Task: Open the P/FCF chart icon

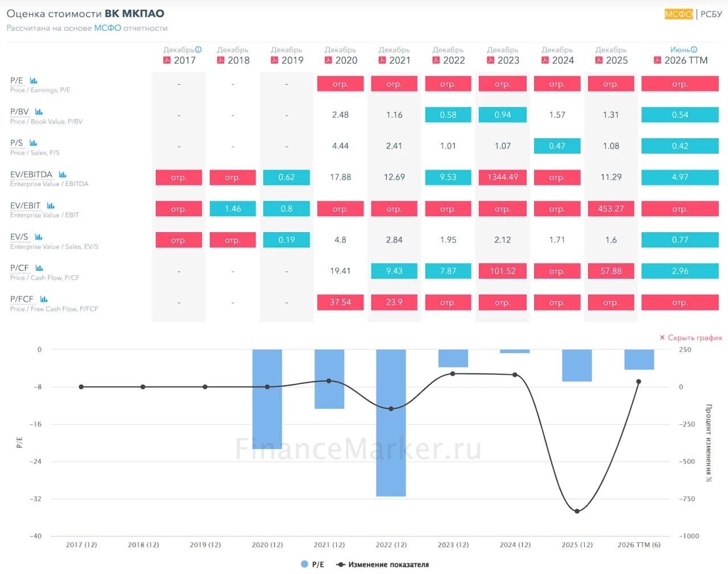Action: click(44, 299)
